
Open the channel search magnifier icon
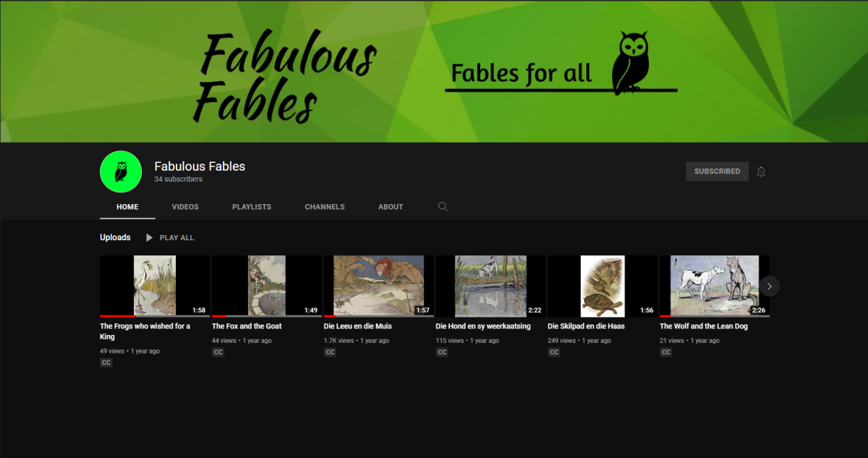click(x=443, y=207)
